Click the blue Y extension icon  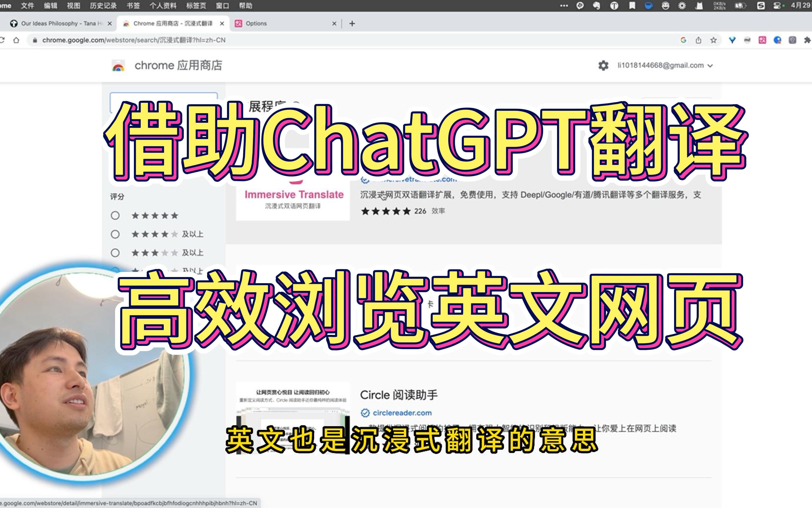732,40
